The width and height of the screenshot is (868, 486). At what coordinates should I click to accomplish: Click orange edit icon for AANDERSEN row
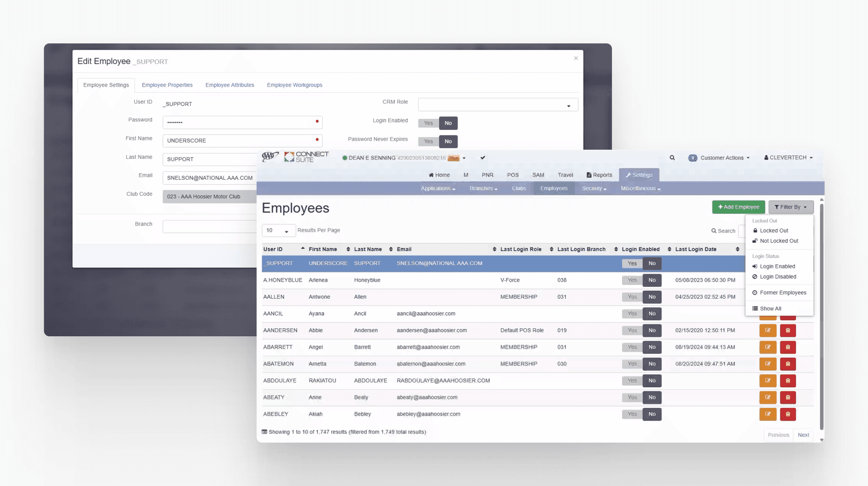767,330
